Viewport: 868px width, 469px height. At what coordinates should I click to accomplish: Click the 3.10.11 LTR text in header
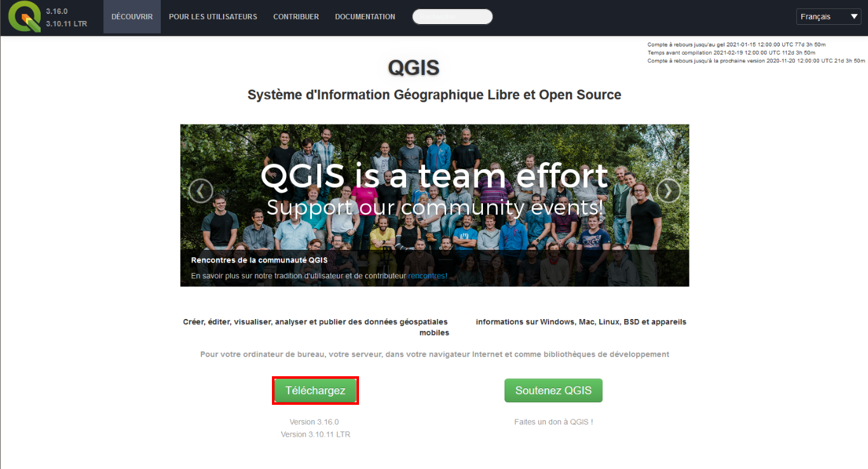[67, 24]
